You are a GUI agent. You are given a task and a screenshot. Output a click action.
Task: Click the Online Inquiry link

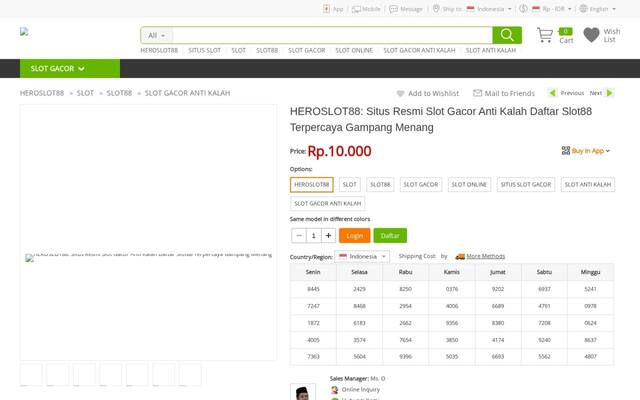tap(361, 389)
